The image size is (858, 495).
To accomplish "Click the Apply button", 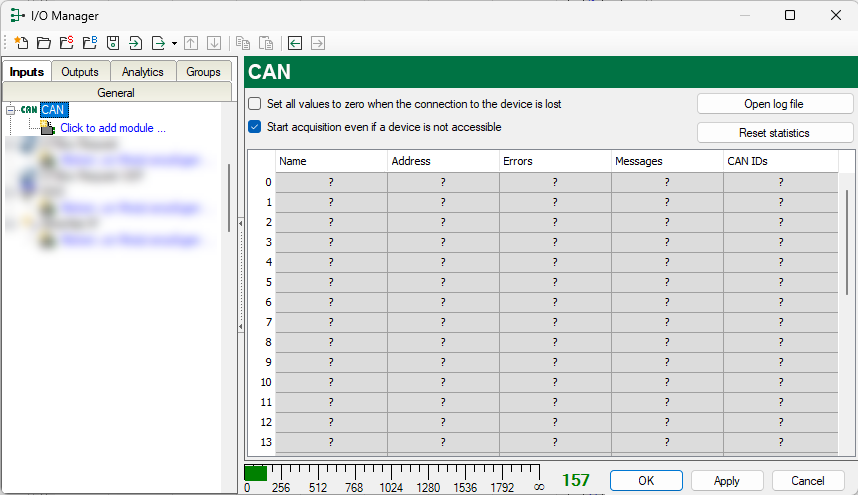I will pyautogui.click(x=727, y=480).
